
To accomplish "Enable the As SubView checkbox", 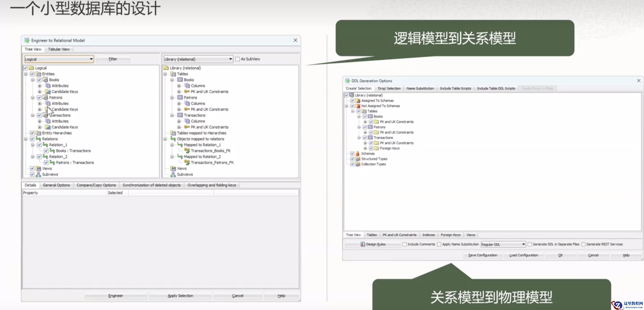I will coord(237,59).
